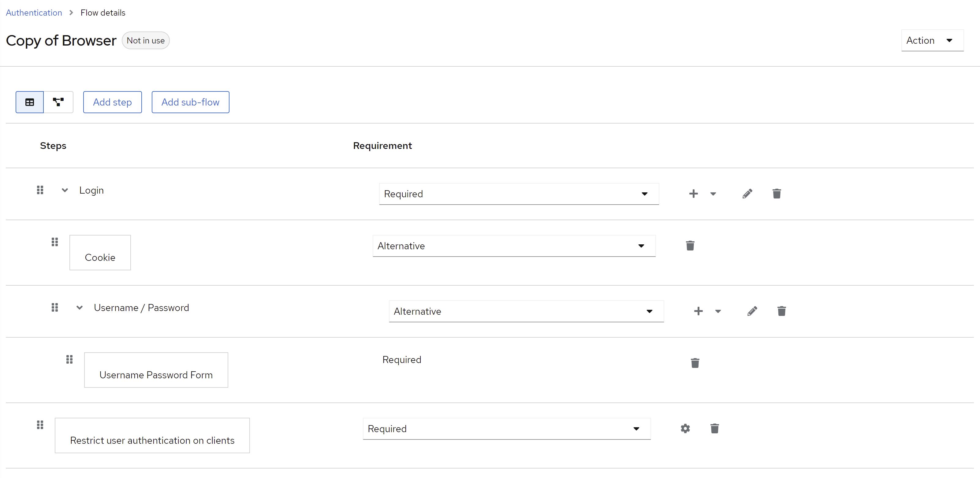Click plus icon on Login row
Image resolution: width=980 pixels, height=478 pixels.
pyautogui.click(x=694, y=194)
